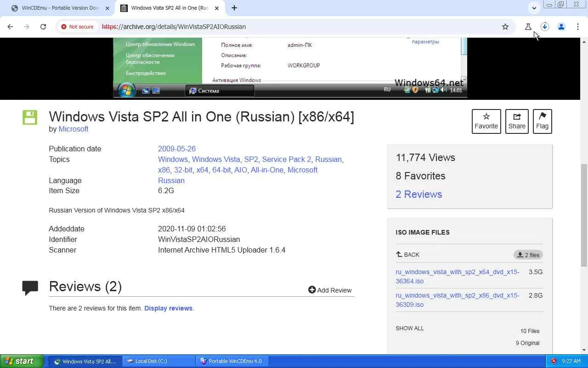Click the 9:27 AM system clock
This screenshot has height=368, width=588.
[571, 361]
